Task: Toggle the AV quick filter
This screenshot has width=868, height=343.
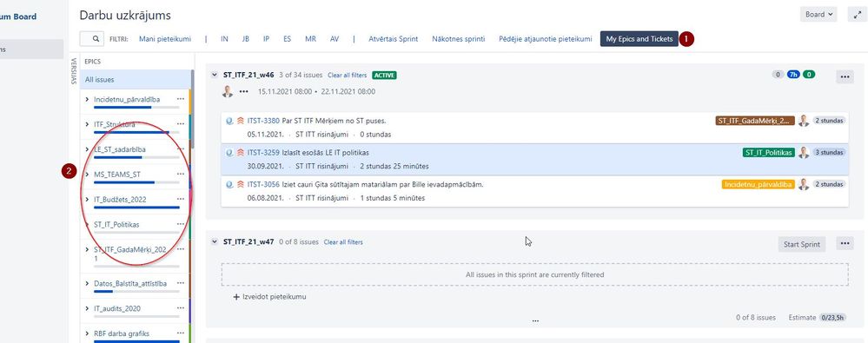Action: [335, 39]
